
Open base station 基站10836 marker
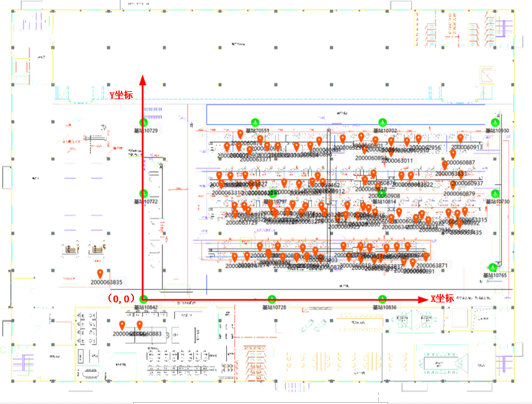tap(383, 299)
